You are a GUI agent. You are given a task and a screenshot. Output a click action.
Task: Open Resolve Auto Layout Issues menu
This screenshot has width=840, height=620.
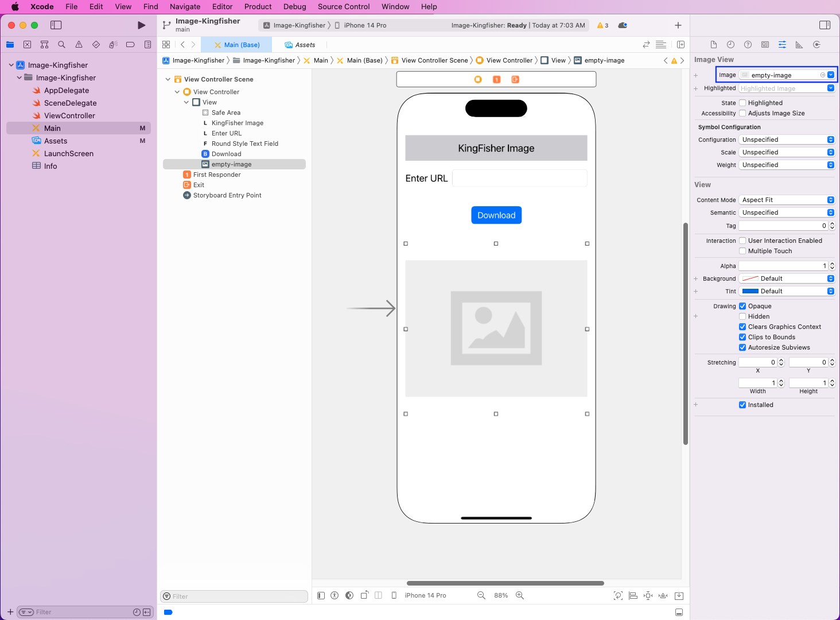pyautogui.click(x=663, y=595)
